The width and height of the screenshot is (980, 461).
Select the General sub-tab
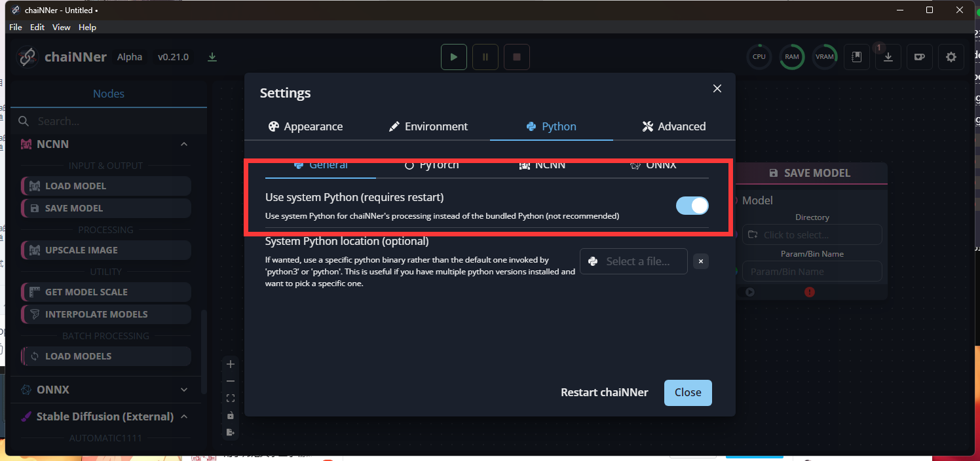tap(321, 165)
